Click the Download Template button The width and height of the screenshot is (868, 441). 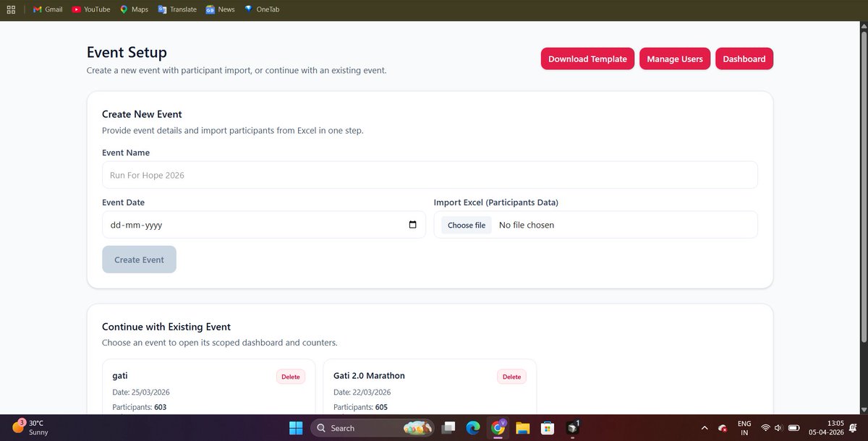587,59
